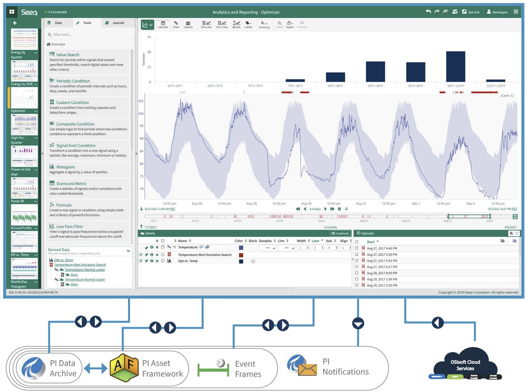The width and height of the screenshot is (532, 392).
Task: Click Temperature Alert Deviation Search red swatch
Action: pos(241,255)
